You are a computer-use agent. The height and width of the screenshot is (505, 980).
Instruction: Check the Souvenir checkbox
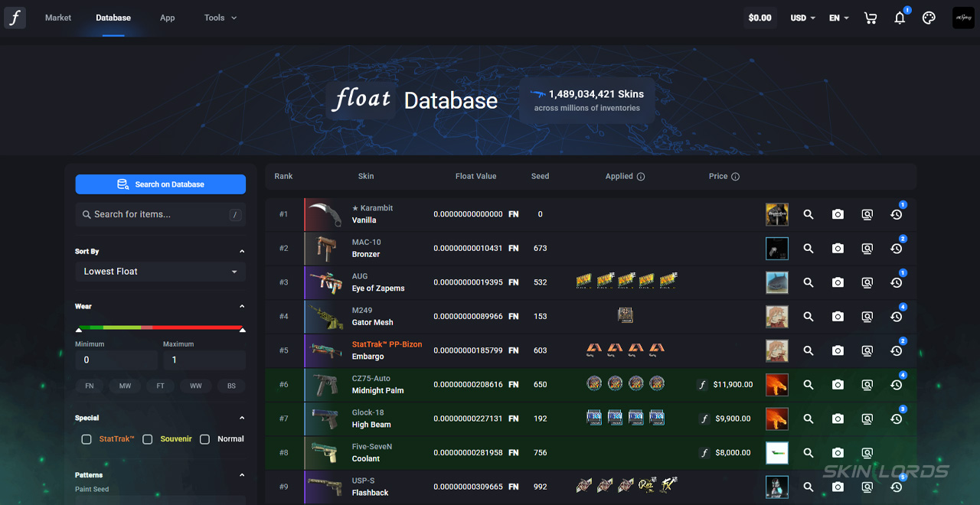click(147, 439)
